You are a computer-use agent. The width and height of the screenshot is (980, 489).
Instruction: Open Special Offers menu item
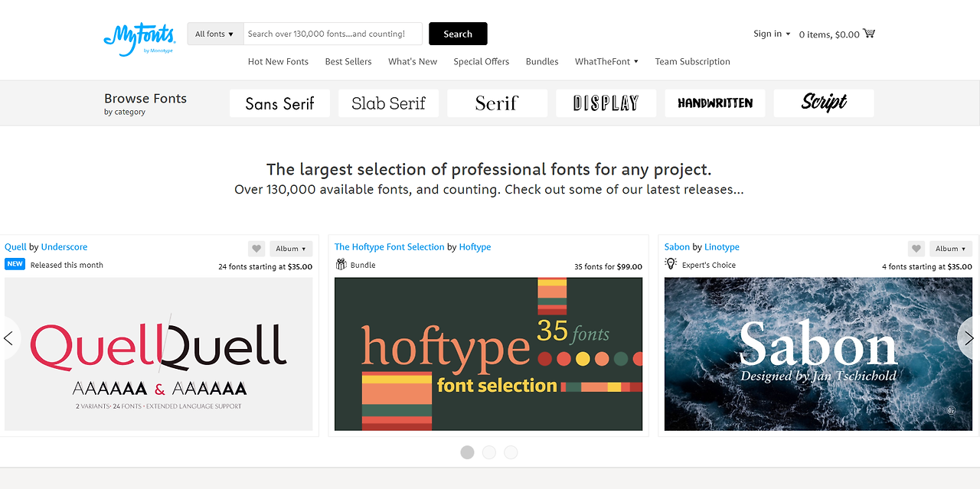[481, 61]
